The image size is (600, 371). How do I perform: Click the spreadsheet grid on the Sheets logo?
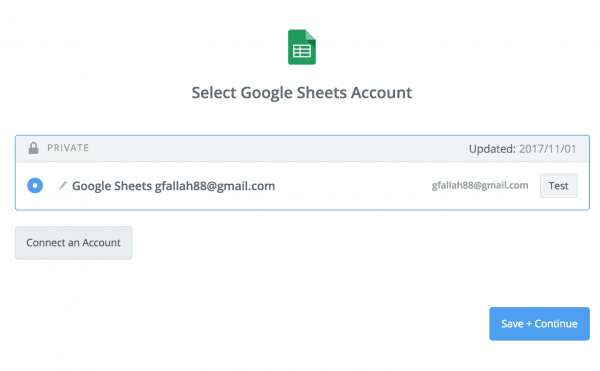tap(302, 51)
